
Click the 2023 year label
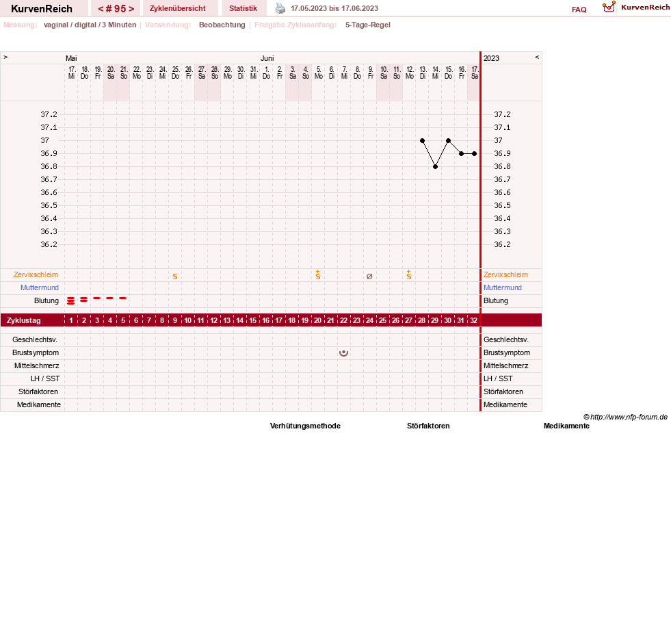pos(491,58)
